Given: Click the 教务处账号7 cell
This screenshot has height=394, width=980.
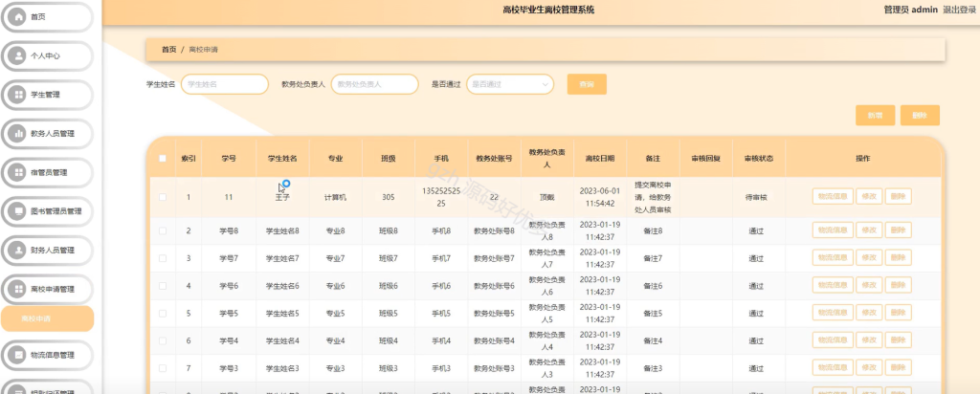Looking at the screenshot, I should [494, 258].
